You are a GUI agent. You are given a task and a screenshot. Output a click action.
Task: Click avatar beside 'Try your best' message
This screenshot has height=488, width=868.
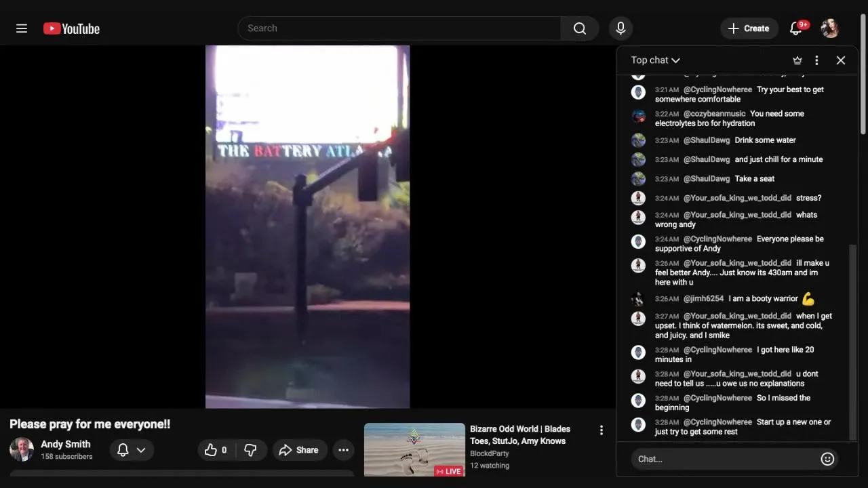coord(638,92)
